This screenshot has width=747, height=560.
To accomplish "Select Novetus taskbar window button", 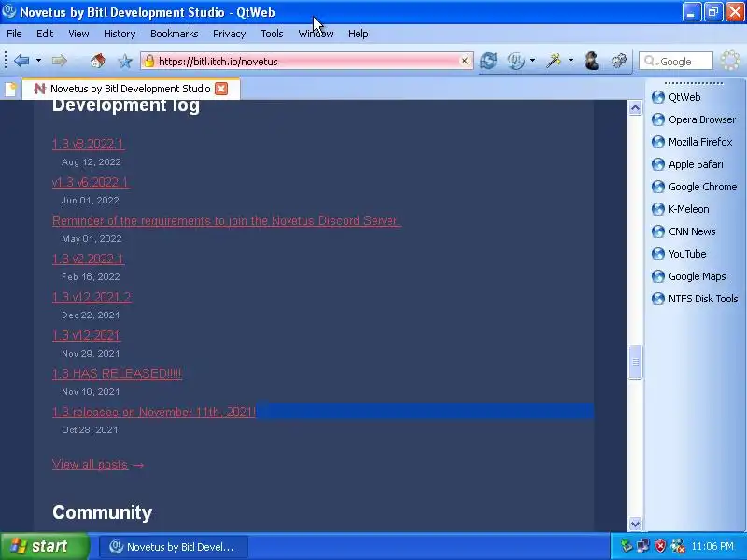I will tap(174, 547).
